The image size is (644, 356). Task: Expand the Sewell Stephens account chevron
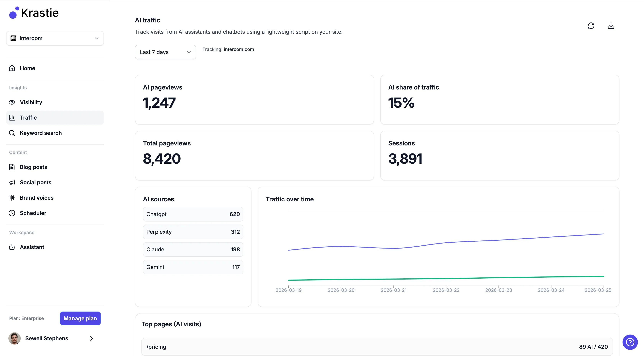coord(91,338)
